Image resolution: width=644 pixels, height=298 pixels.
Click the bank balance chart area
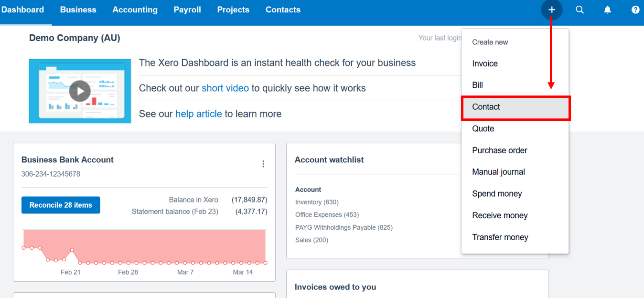pos(144,246)
